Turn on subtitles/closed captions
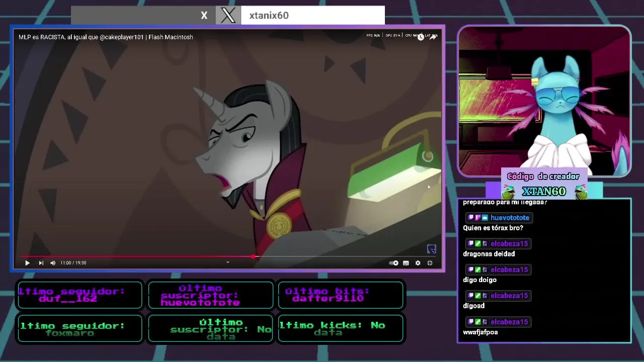 406,263
